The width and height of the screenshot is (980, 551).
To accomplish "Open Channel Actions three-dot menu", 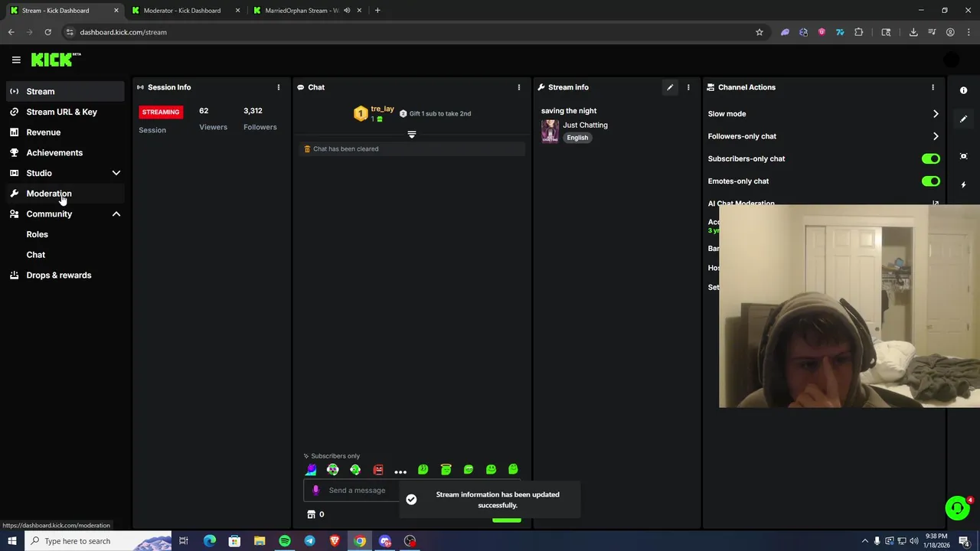I will pyautogui.click(x=933, y=87).
